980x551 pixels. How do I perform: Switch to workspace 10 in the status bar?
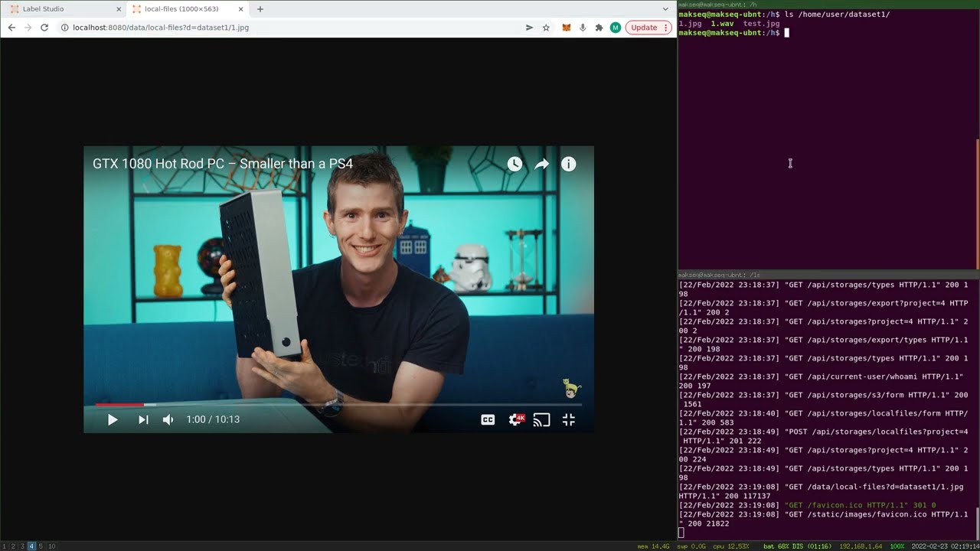pos(52,546)
